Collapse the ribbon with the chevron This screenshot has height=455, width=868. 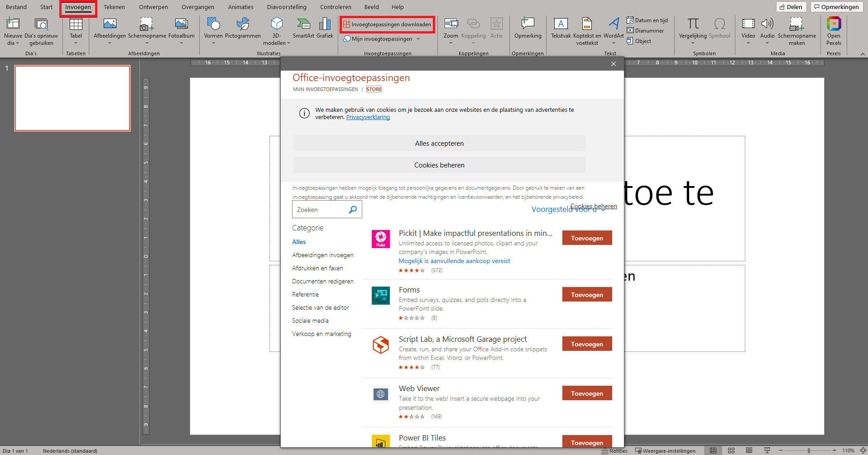click(863, 54)
